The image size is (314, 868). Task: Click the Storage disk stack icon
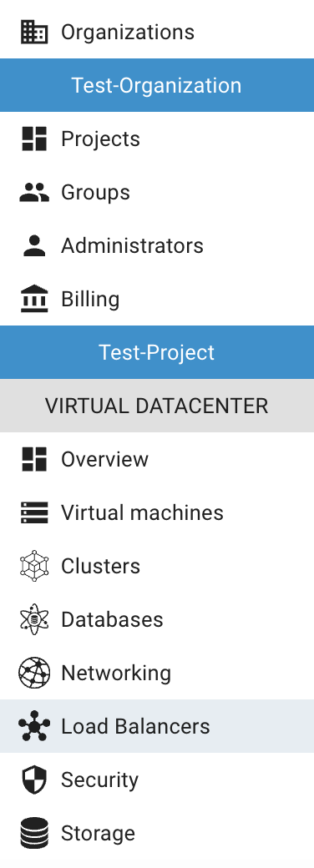tap(34, 833)
